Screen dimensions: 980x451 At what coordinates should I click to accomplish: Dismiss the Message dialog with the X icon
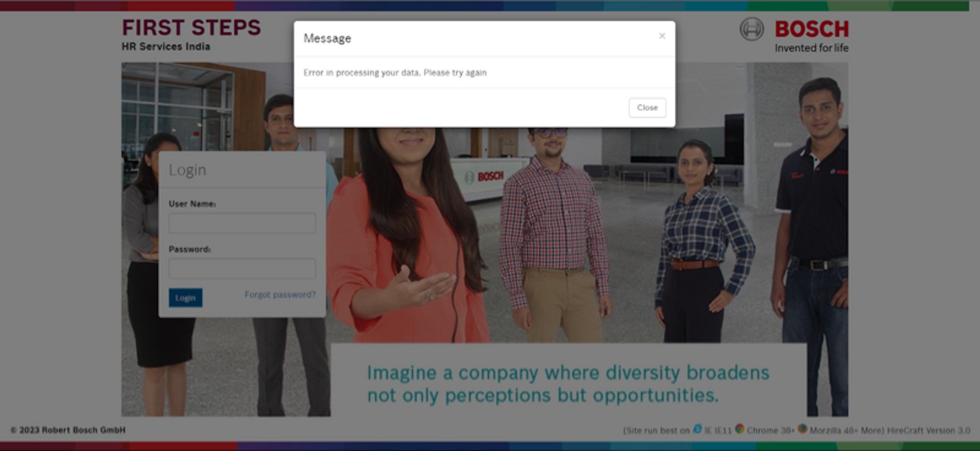[x=662, y=36]
